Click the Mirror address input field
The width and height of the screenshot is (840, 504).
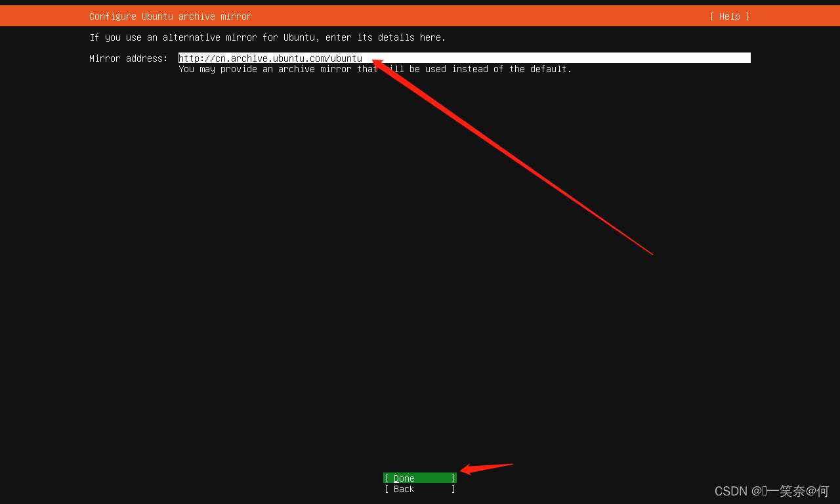(x=465, y=58)
